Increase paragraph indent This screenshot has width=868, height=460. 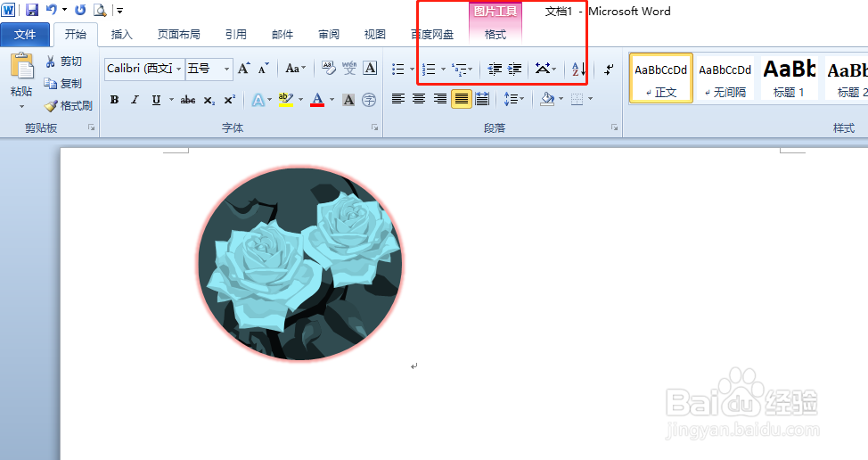(515, 69)
